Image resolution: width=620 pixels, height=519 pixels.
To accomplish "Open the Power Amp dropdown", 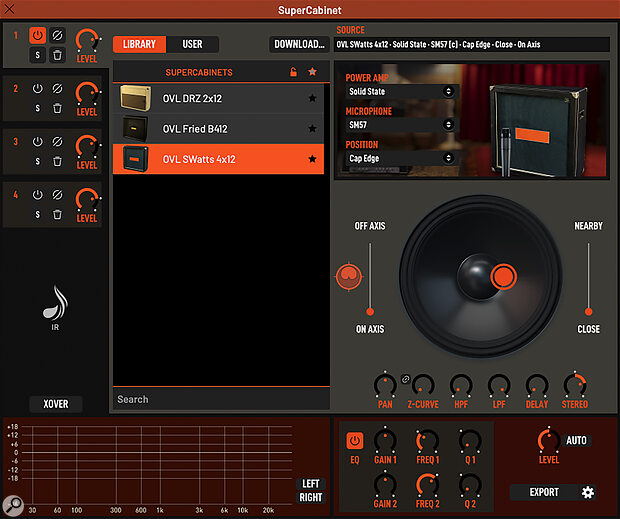I will click(x=399, y=91).
